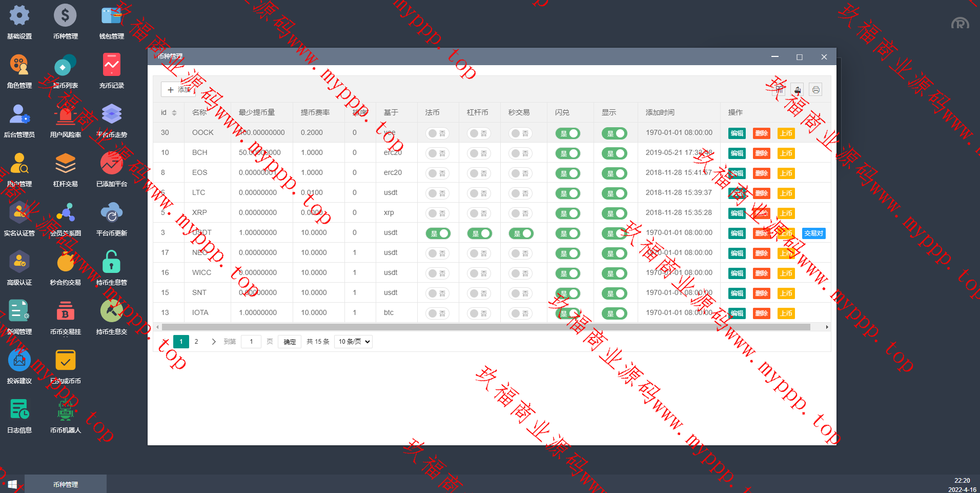Click 编辑 button for EOS row
980x493 pixels.
[737, 173]
